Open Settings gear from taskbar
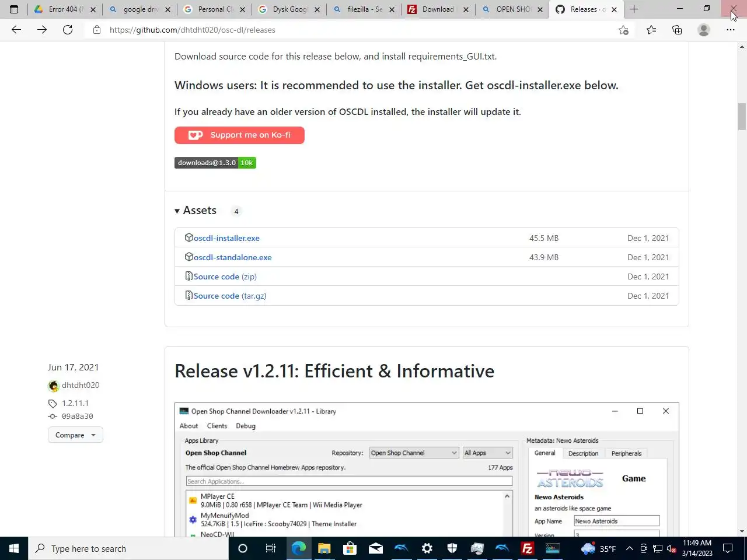The height and width of the screenshot is (560, 747). click(x=427, y=548)
